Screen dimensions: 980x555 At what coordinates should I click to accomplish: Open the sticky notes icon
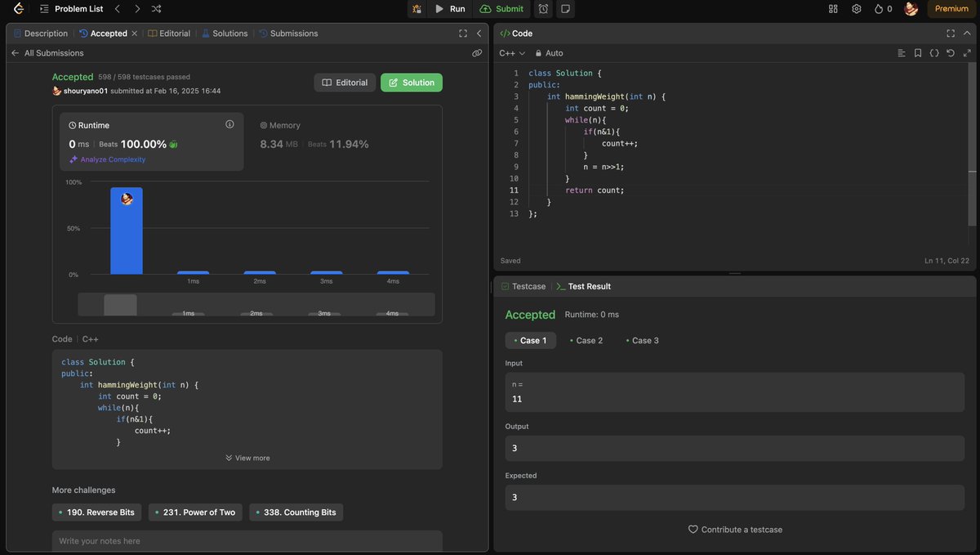click(x=565, y=9)
